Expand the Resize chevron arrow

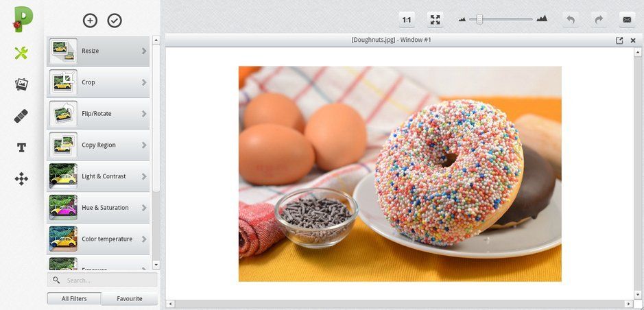click(x=144, y=51)
